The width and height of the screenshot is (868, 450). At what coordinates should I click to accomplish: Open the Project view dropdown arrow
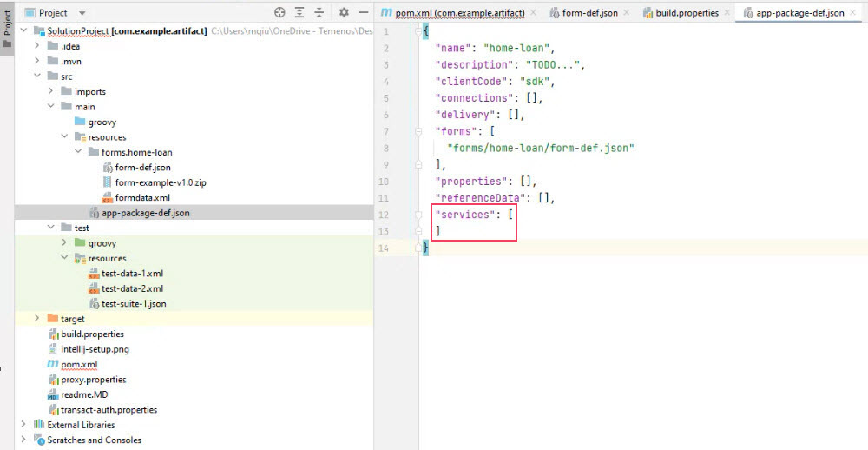(82, 13)
